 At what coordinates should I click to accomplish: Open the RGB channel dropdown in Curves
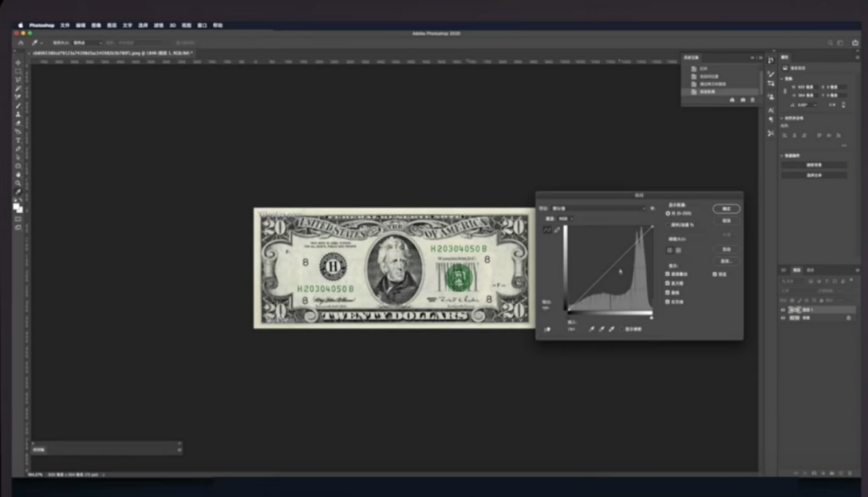pyautogui.click(x=566, y=219)
